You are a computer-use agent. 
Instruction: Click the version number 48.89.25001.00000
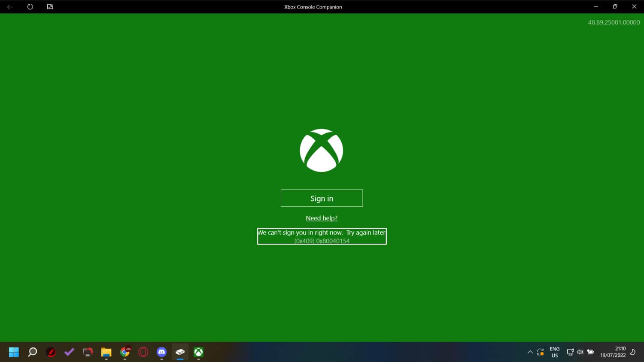click(x=614, y=22)
